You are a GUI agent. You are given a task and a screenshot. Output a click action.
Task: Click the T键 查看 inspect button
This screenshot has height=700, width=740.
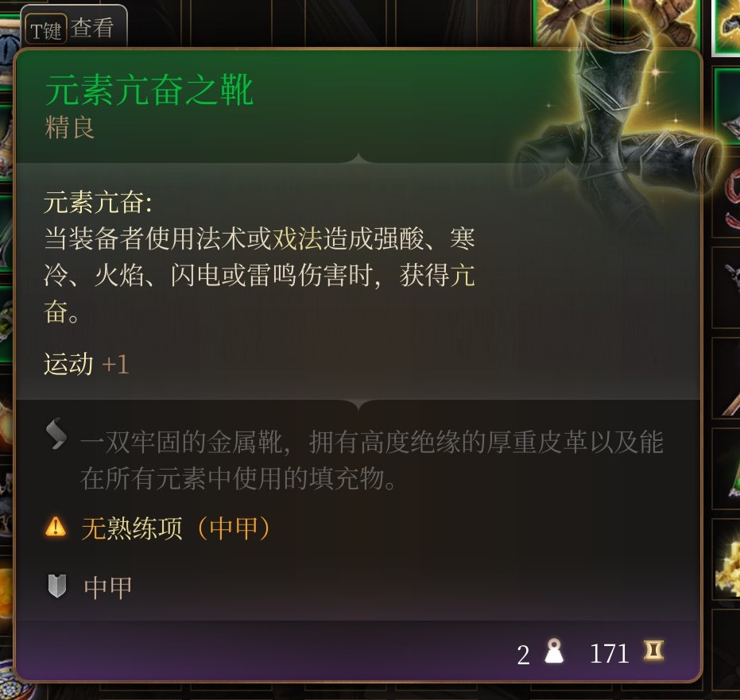coord(74,28)
